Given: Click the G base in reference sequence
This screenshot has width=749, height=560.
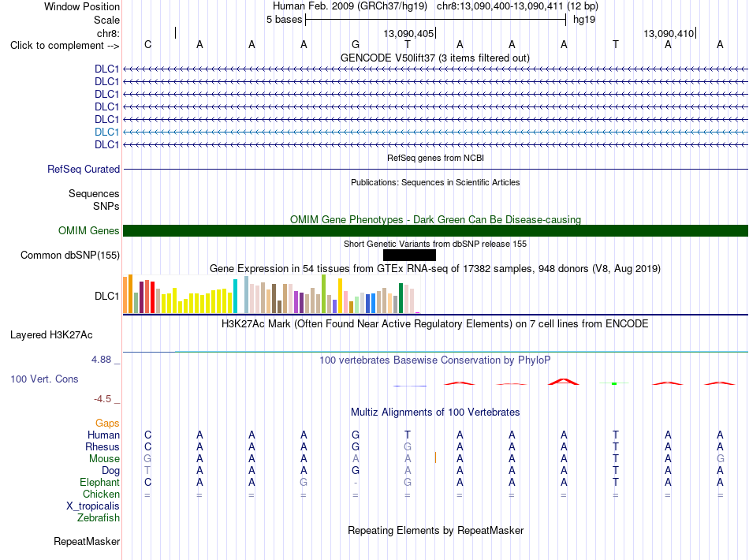Looking at the screenshot, I should tap(356, 45).
